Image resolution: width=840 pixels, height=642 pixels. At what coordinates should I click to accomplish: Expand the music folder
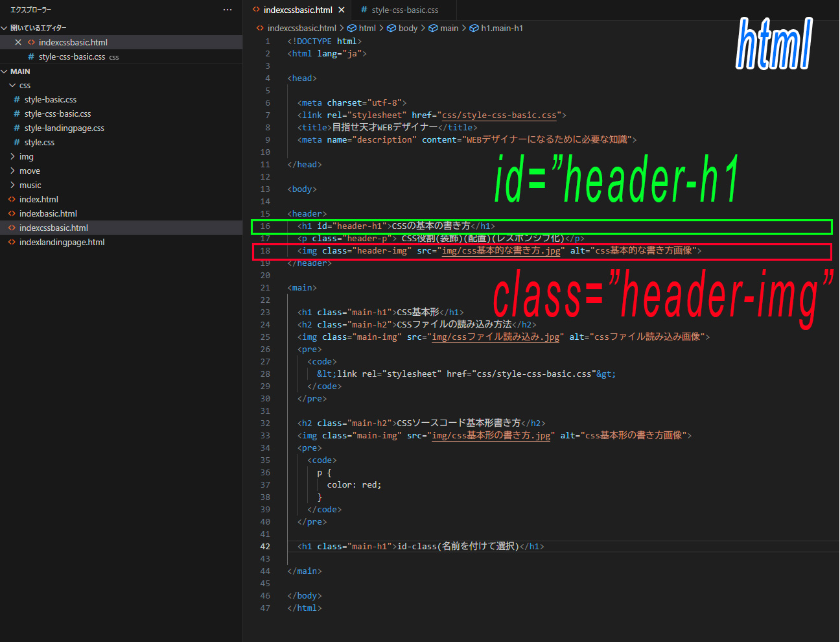[12, 185]
